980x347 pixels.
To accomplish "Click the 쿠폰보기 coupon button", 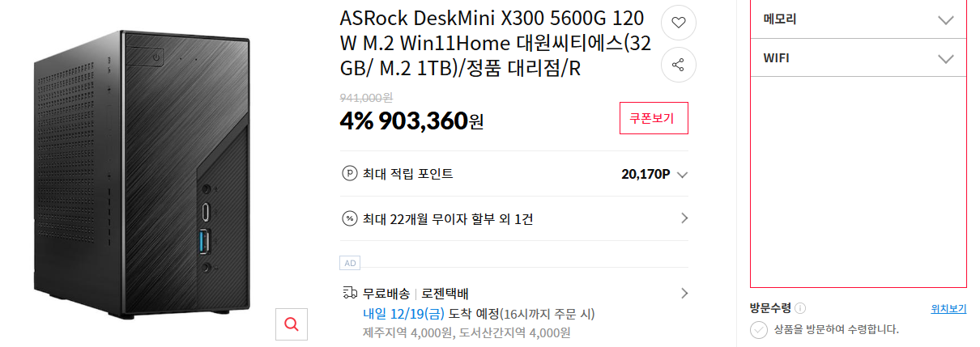I will (x=653, y=118).
